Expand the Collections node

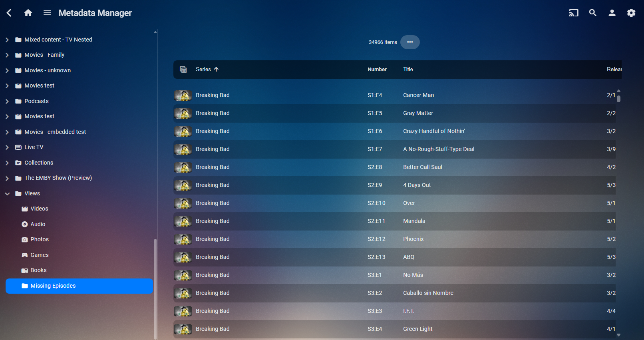pos(7,163)
